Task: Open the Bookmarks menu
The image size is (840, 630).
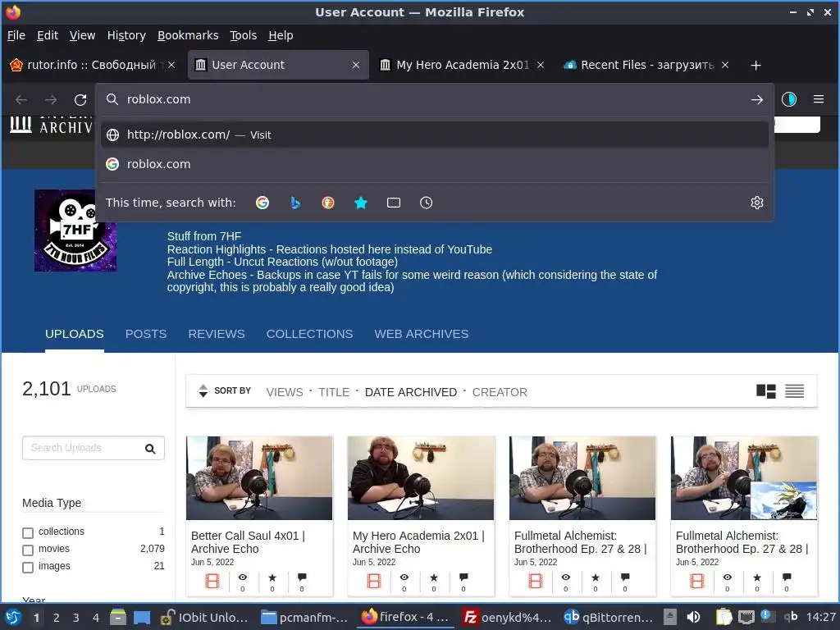Action: (x=188, y=35)
